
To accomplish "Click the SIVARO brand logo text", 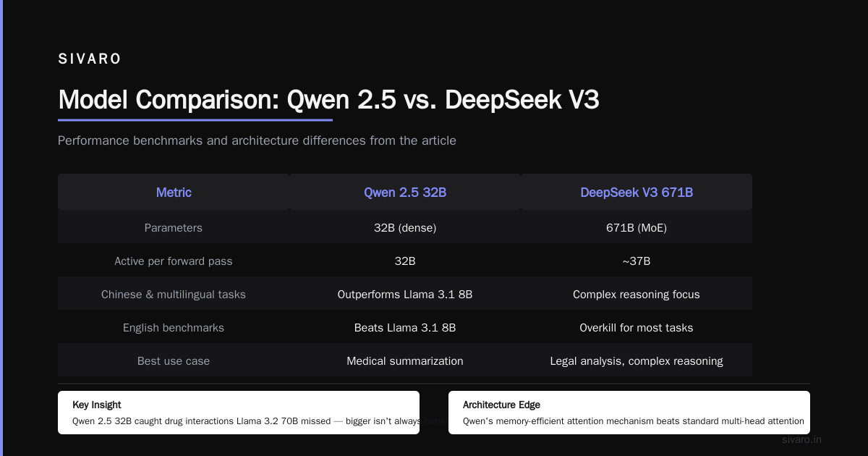I will coord(90,59).
